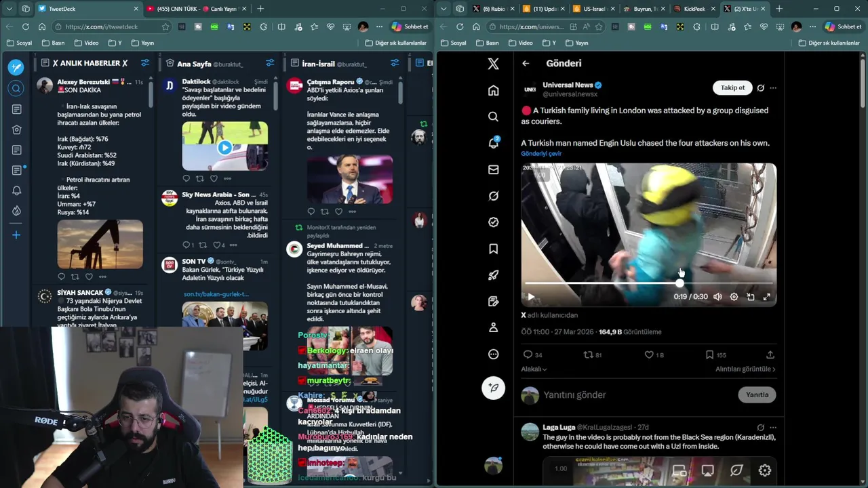Like the Çatışma Raporu post
This screenshot has width=868, height=488.
(338, 211)
